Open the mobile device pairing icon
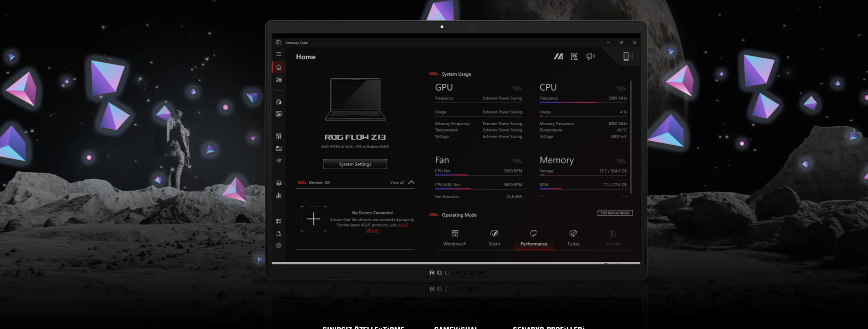The width and height of the screenshot is (868, 329). tap(626, 56)
